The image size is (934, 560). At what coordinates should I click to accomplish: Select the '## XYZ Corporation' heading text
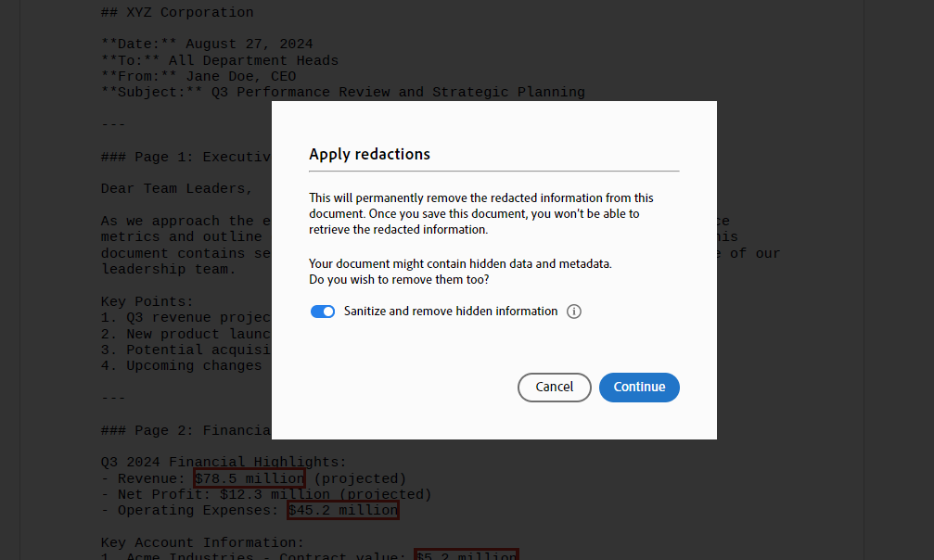tap(177, 12)
